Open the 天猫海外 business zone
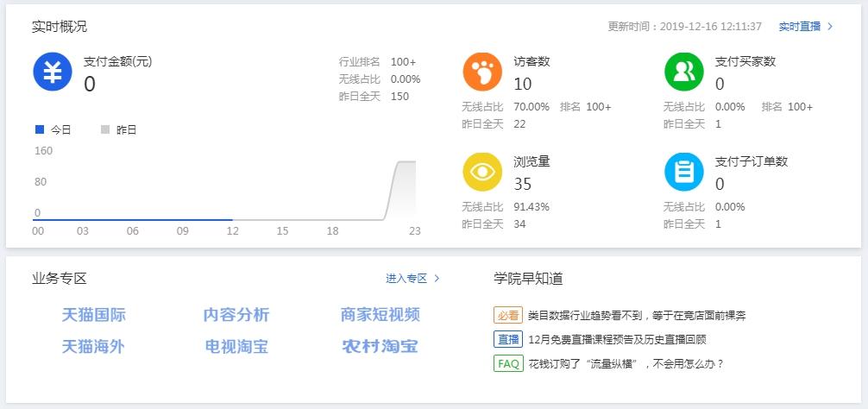The image size is (868, 409). click(93, 347)
